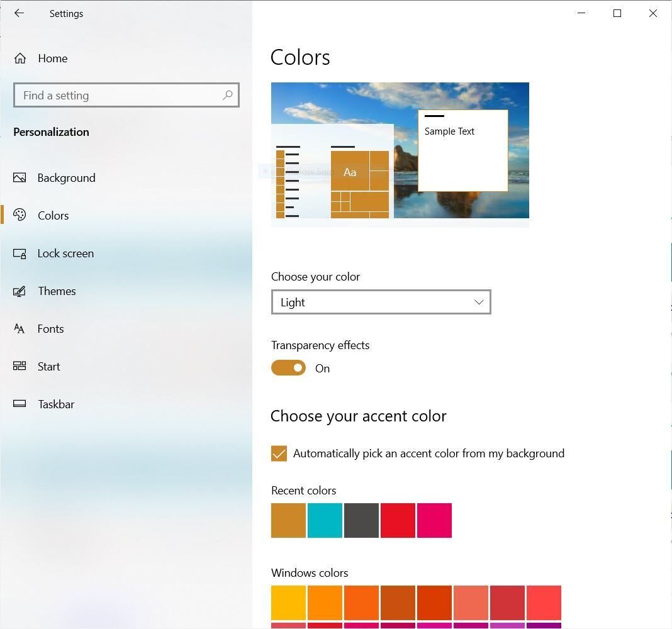Open the Choose your color dropdown
This screenshot has height=629, width=672.
381,302
